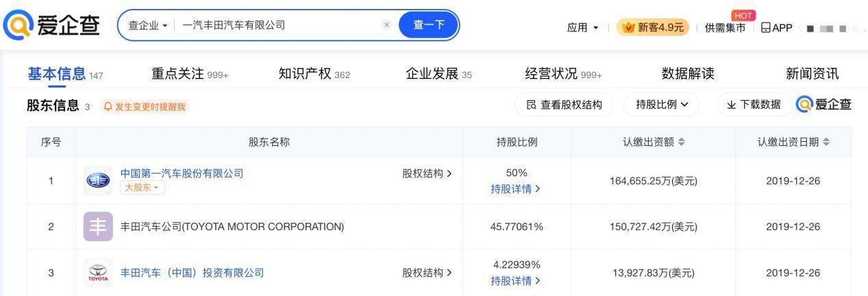
Task: Sort by 认缴出资额 column arrows
Action: pos(681,142)
